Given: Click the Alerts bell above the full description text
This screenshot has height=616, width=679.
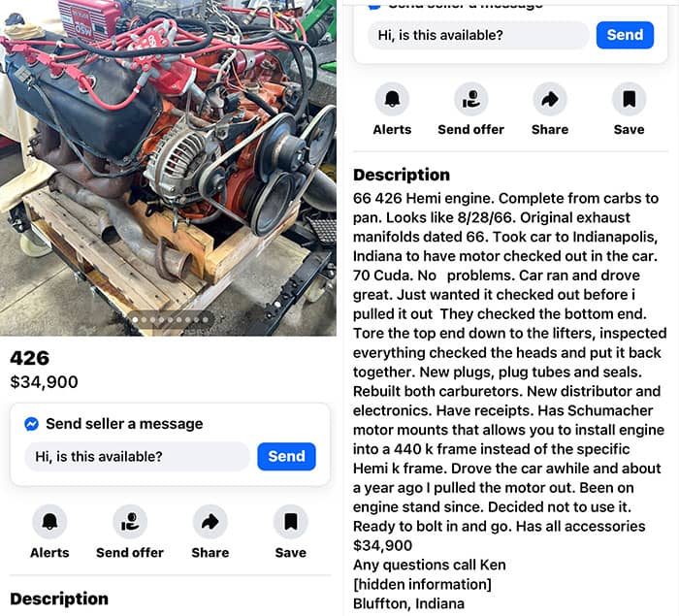Looking at the screenshot, I should 392,99.
